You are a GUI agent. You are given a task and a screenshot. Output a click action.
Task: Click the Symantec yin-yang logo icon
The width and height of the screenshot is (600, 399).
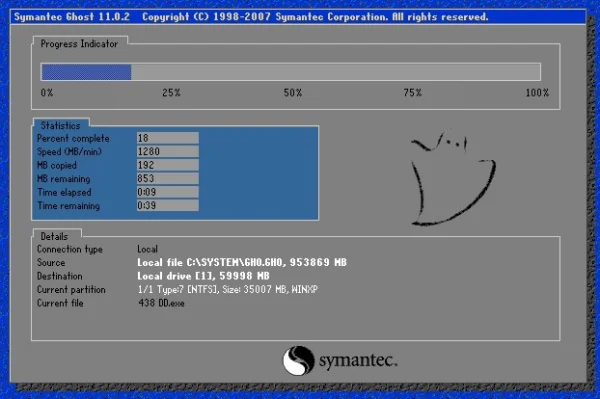(x=298, y=360)
